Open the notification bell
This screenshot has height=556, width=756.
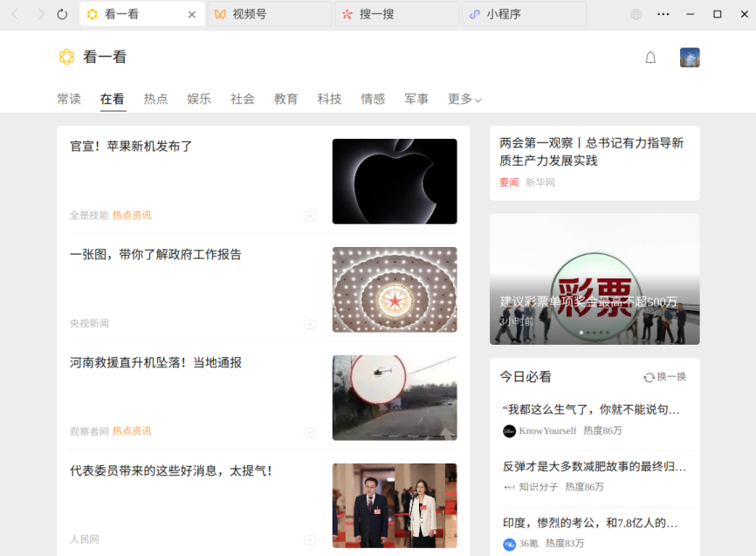point(650,58)
